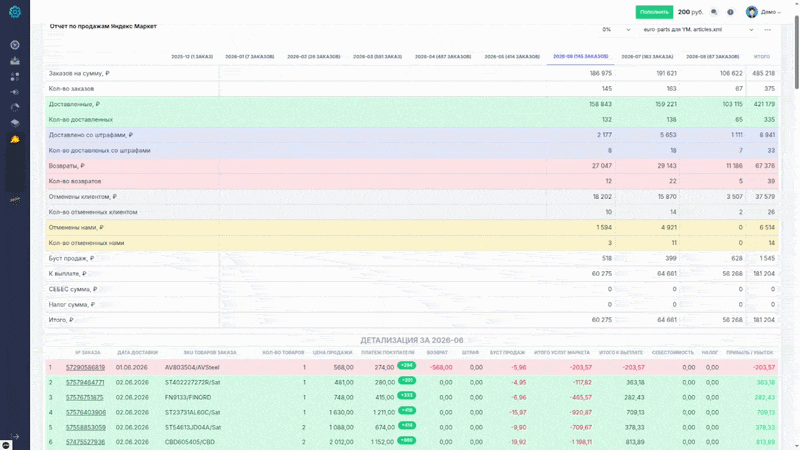This screenshot has width=800, height=450.
Task: Click the Прибыль / Убыток column header
Action: (749, 353)
